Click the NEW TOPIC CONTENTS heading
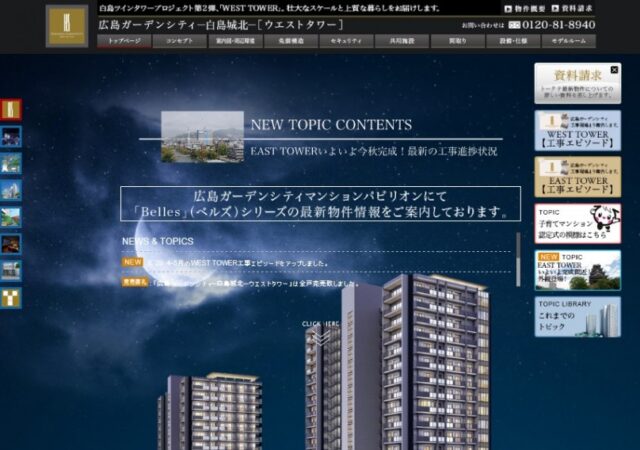 (331, 125)
